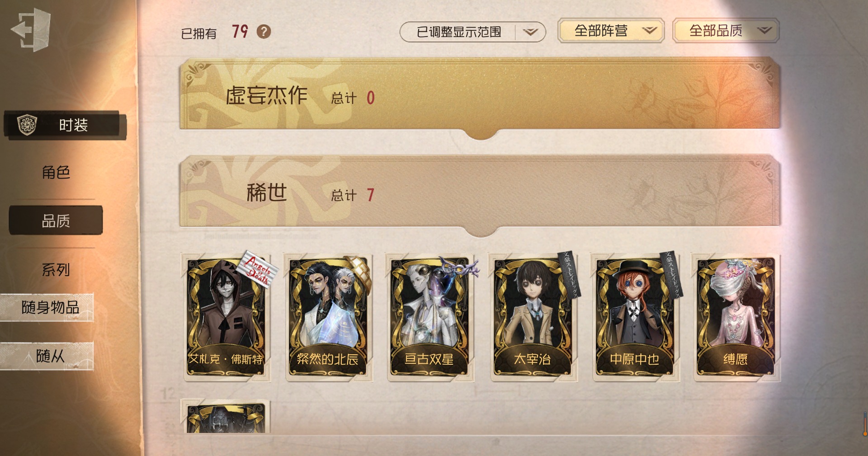Collapse the 虚妄杰作 section banner

[480, 96]
